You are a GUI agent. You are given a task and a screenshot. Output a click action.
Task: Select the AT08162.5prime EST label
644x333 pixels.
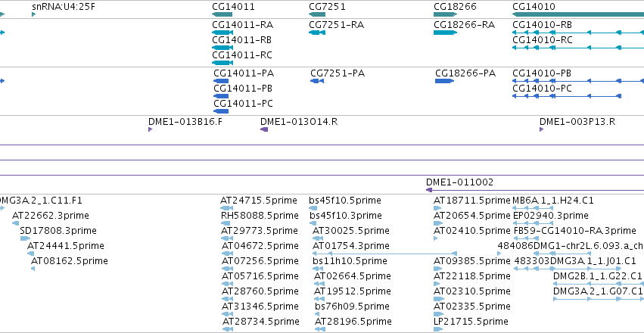click(x=70, y=261)
